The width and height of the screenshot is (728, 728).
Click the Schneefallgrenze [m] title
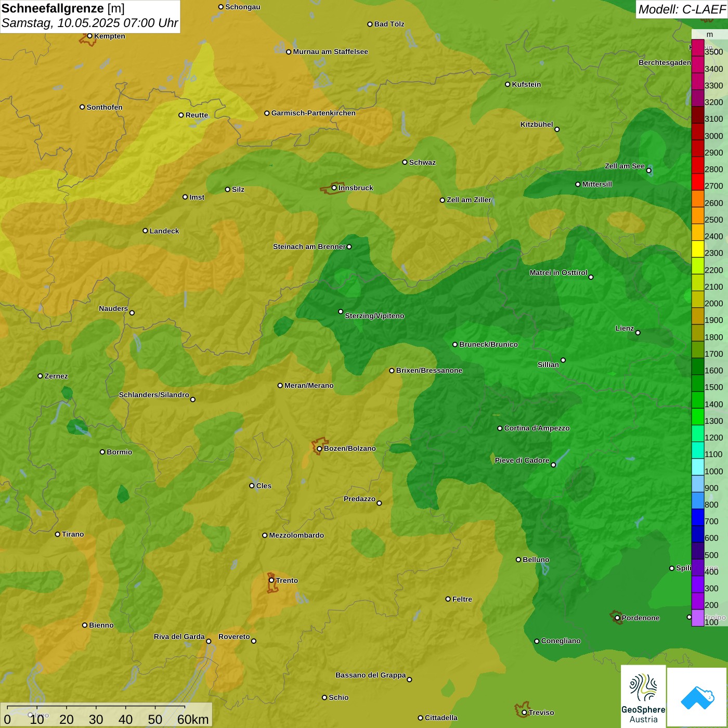[63, 8]
